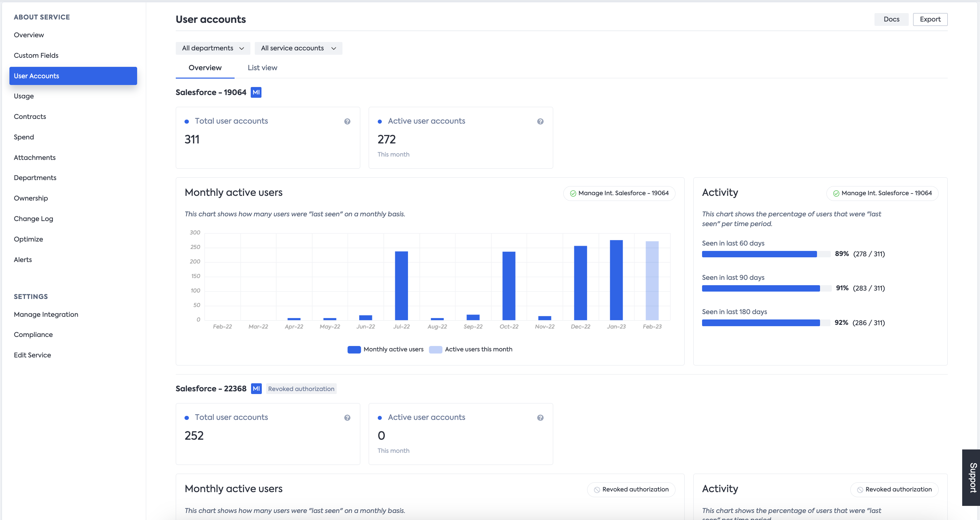Click MI badge beside Salesforce - 19064
The width and height of the screenshot is (980, 520).
tap(256, 92)
